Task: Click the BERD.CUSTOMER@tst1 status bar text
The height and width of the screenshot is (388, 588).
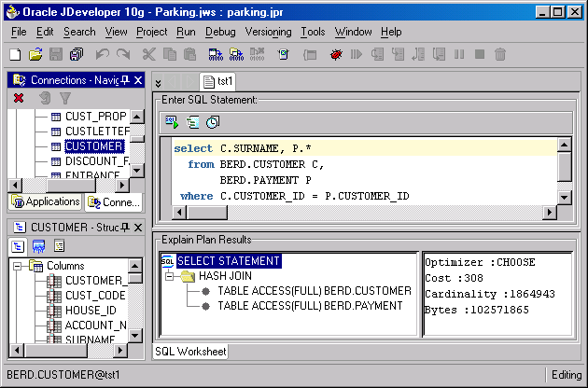Action: tap(63, 375)
